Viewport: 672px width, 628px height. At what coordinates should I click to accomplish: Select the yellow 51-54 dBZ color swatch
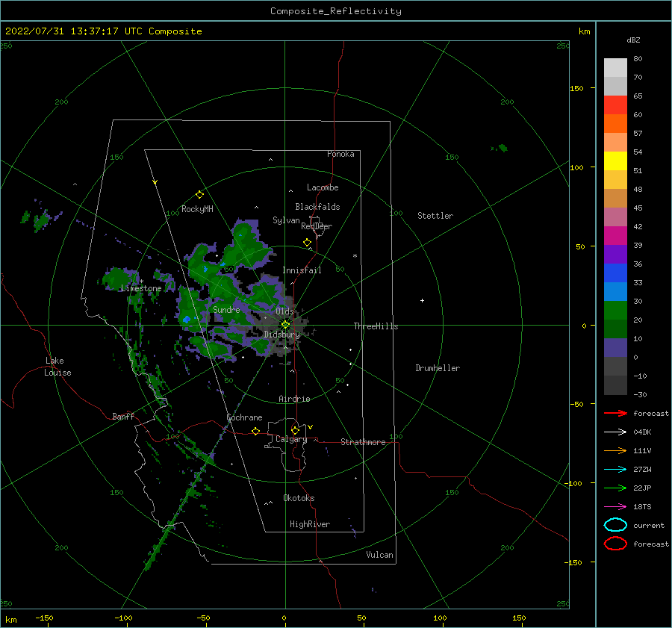click(x=615, y=161)
